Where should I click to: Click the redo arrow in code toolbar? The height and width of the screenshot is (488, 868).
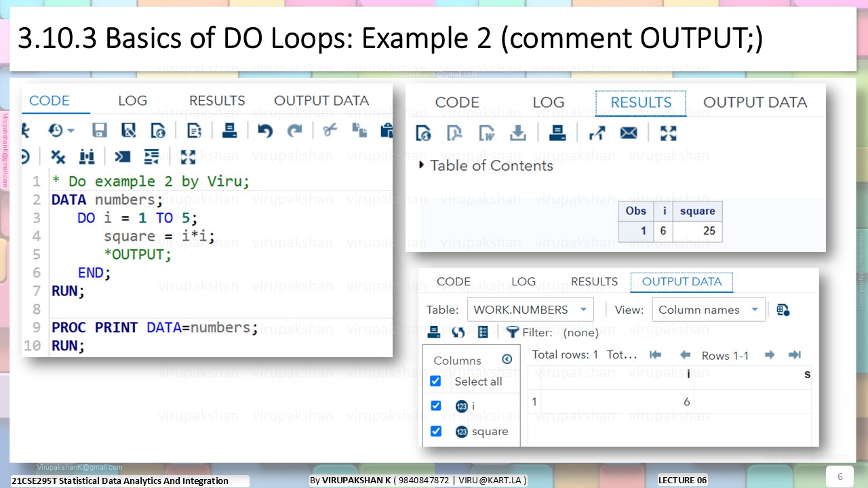[x=295, y=130]
